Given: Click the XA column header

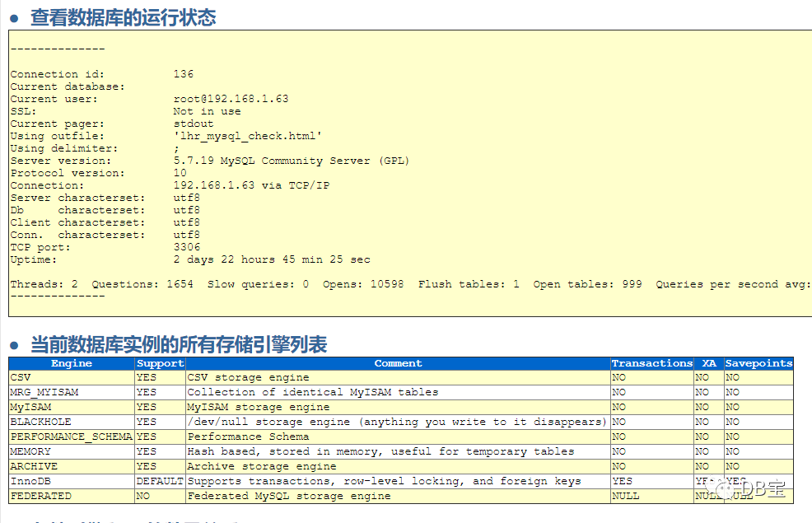Looking at the screenshot, I should tap(709, 362).
